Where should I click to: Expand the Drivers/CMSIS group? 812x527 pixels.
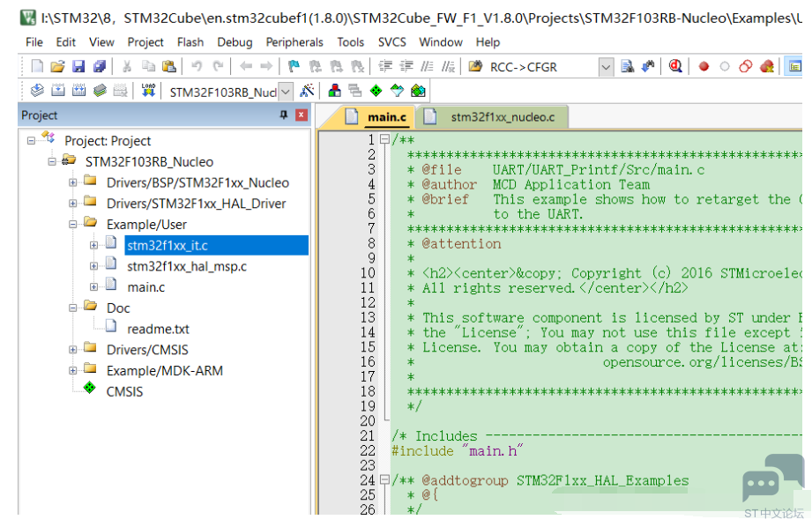click(72, 350)
